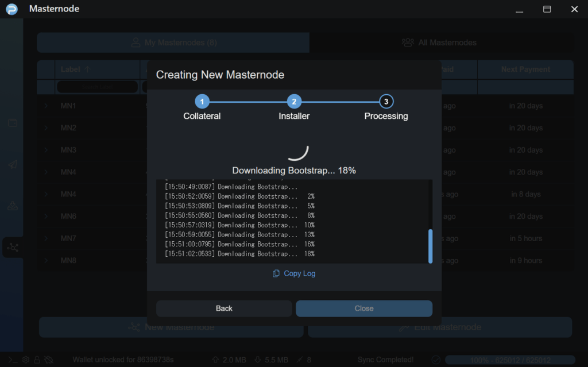Screen dimensions: 588x367
Task: Open the Receive page download icon
Action: 13,206
